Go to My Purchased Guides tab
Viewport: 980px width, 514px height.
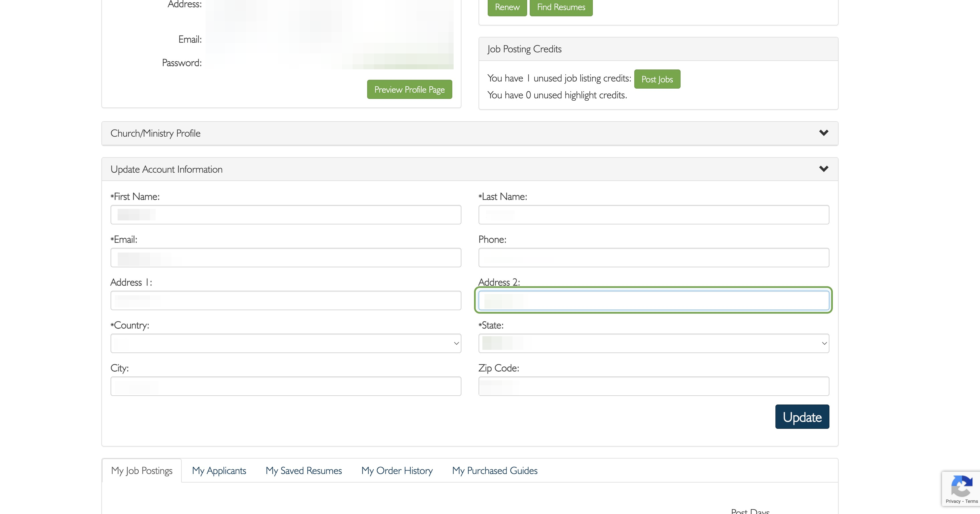pyautogui.click(x=495, y=471)
